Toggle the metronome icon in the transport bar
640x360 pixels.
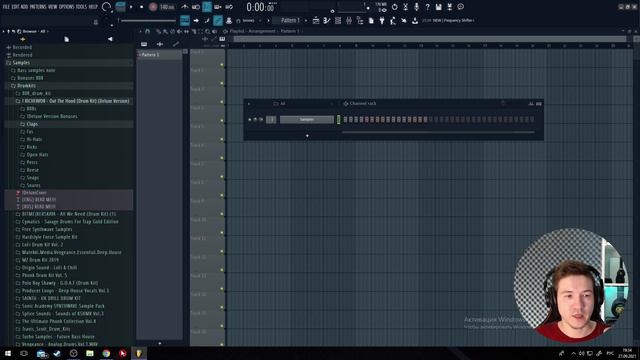click(x=185, y=7)
